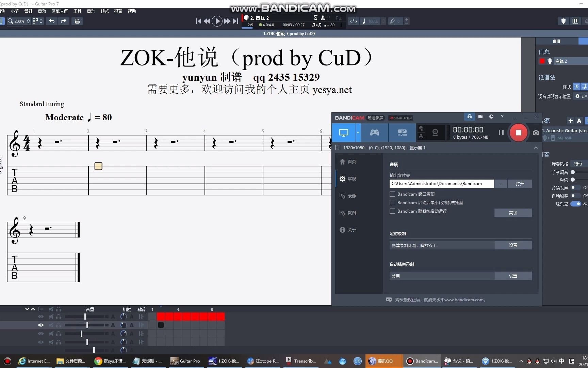Click the Bandicam lock icon
This screenshot has height=368, width=588.
(x=469, y=117)
